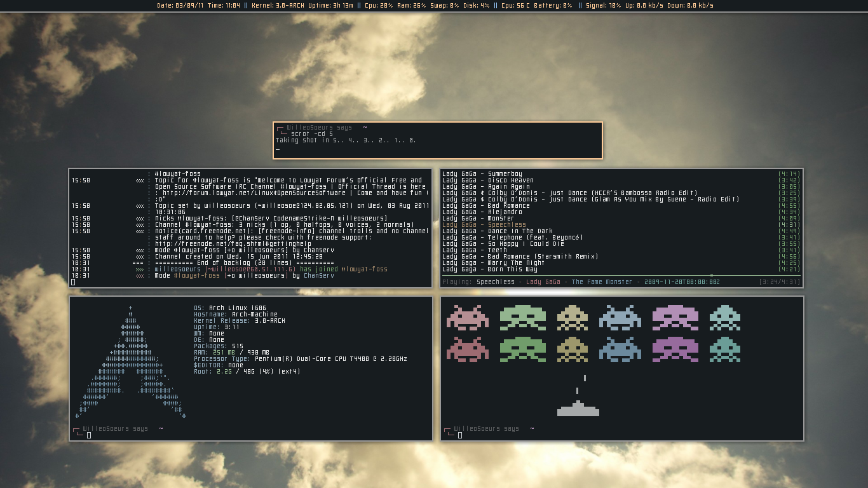This screenshot has height=488, width=868.
Task: Click the "scrot -cd 5" command line
Action: tap(311, 134)
